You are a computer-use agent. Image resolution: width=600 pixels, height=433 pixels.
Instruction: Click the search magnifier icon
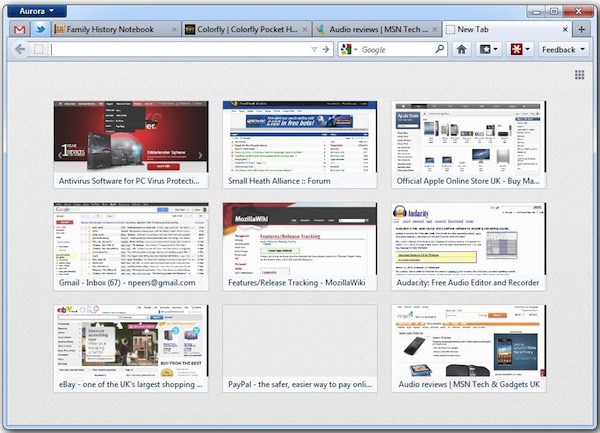pyautogui.click(x=440, y=49)
